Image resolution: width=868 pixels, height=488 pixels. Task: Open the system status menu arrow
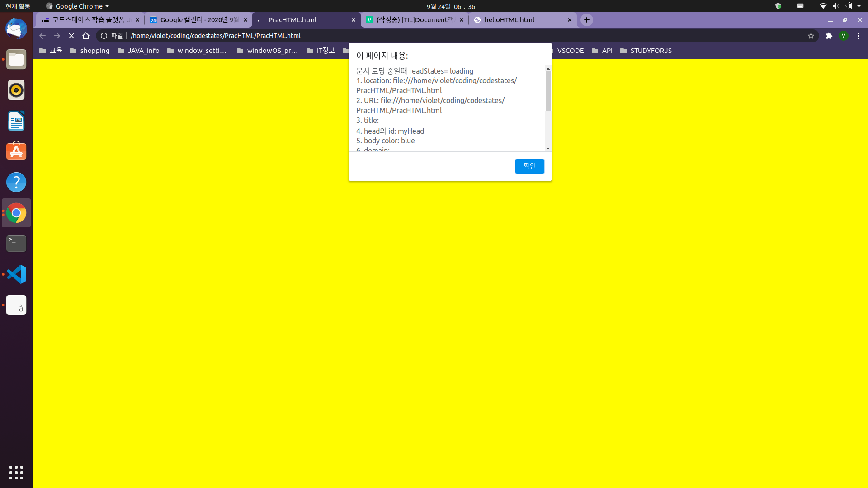[859, 6]
